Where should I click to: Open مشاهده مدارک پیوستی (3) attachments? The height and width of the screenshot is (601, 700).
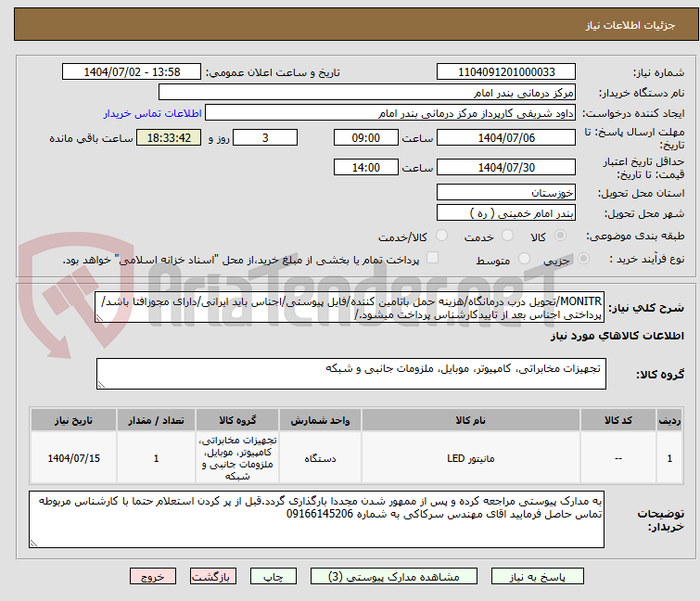pos(394,577)
